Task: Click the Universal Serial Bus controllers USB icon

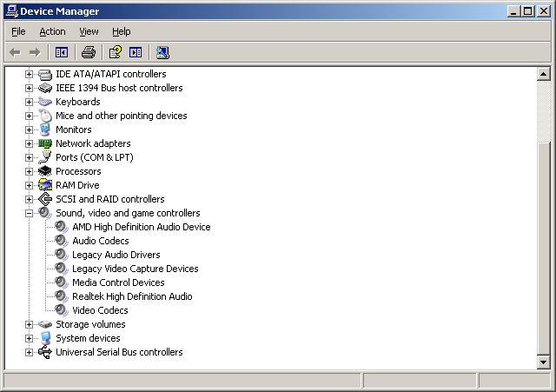Action: point(45,352)
